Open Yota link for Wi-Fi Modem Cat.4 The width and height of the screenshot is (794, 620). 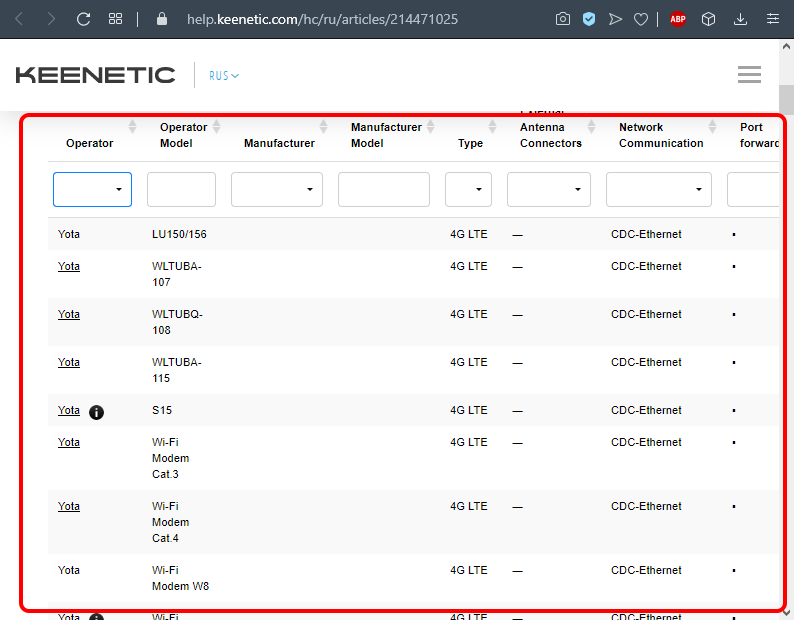(x=69, y=507)
